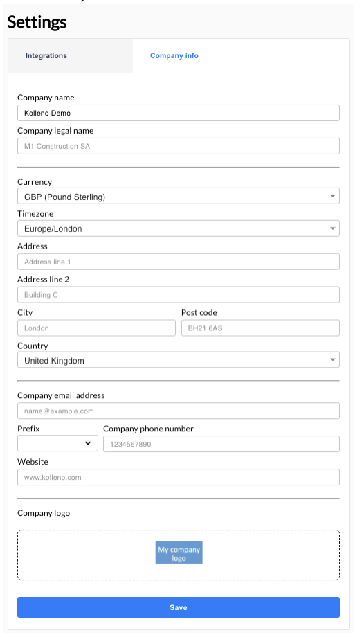Viewport: 364px width, 637px height.
Task: Select the Address line 2 field
Action: (179, 295)
